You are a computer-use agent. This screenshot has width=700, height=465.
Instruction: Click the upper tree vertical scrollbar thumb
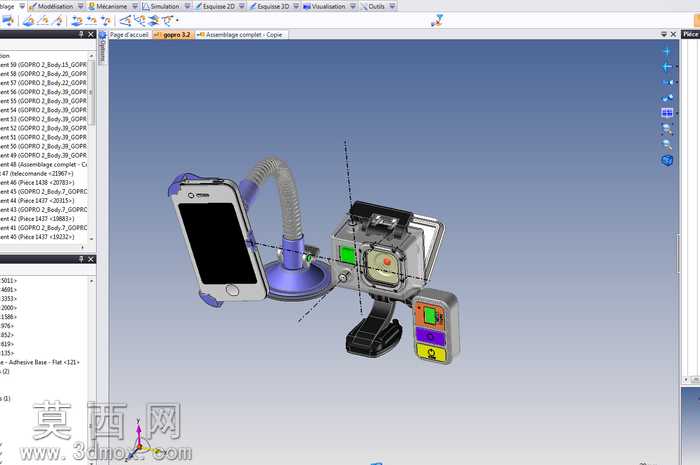pyautogui.click(x=92, y=93)
